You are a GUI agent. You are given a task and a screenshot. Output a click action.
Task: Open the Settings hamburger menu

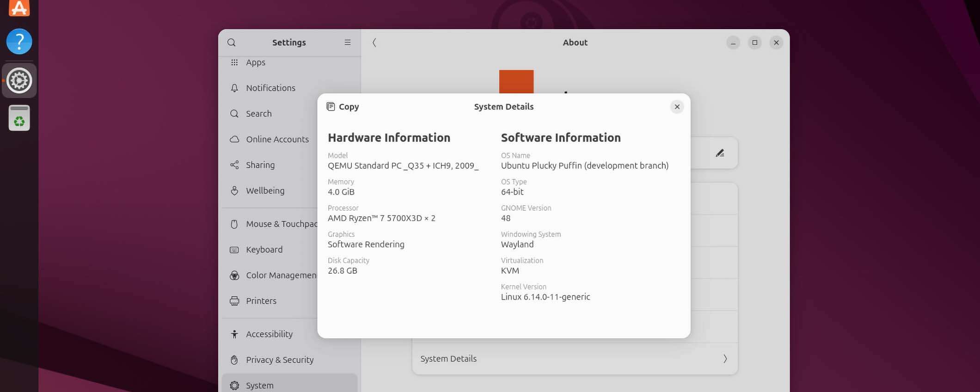click(x=348, y=43)
